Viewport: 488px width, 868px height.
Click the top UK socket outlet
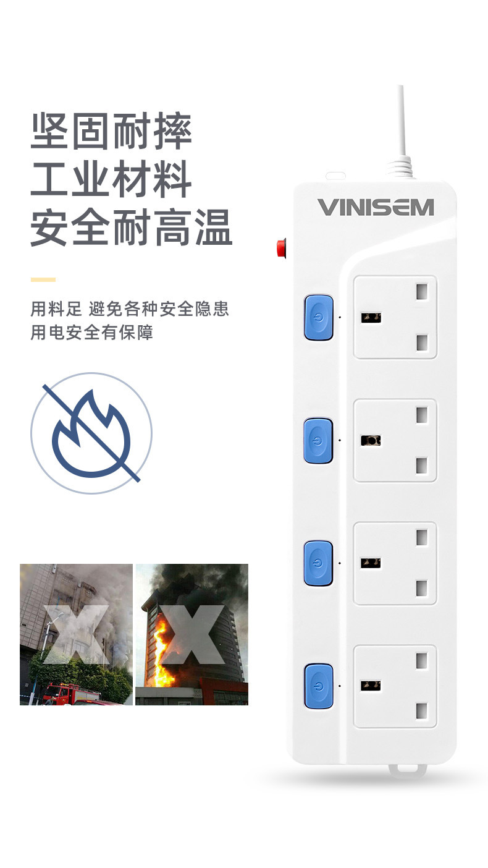click(x=395, y=317)
